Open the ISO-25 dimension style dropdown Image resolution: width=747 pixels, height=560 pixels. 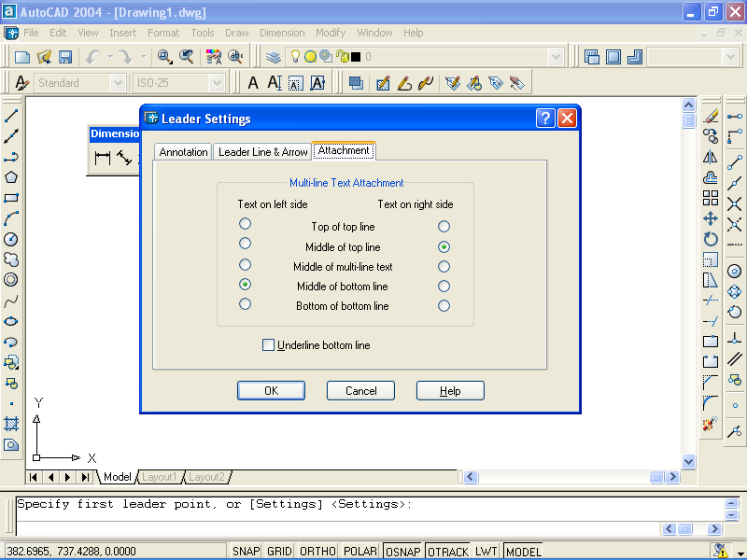click(217, 83)
